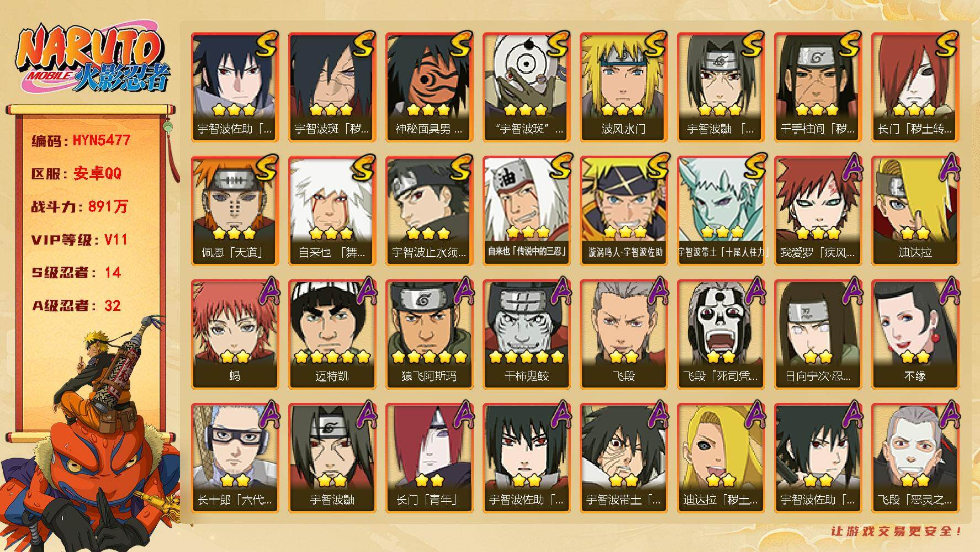
Task: Click the 宇智波鼬 A-rank ninja card
Action: tap(332, 458)
